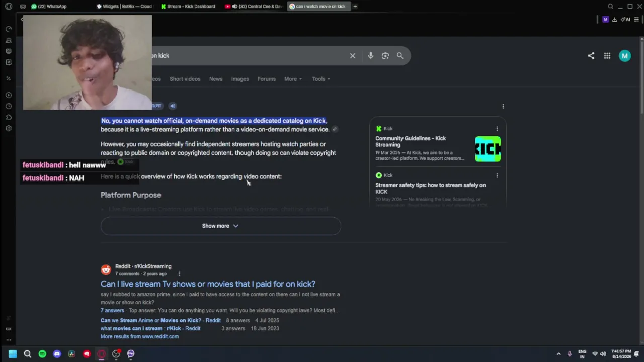Screen dimensions: 644x362
Task: Open more options for the Reddit result
Action: pos(179,274)
